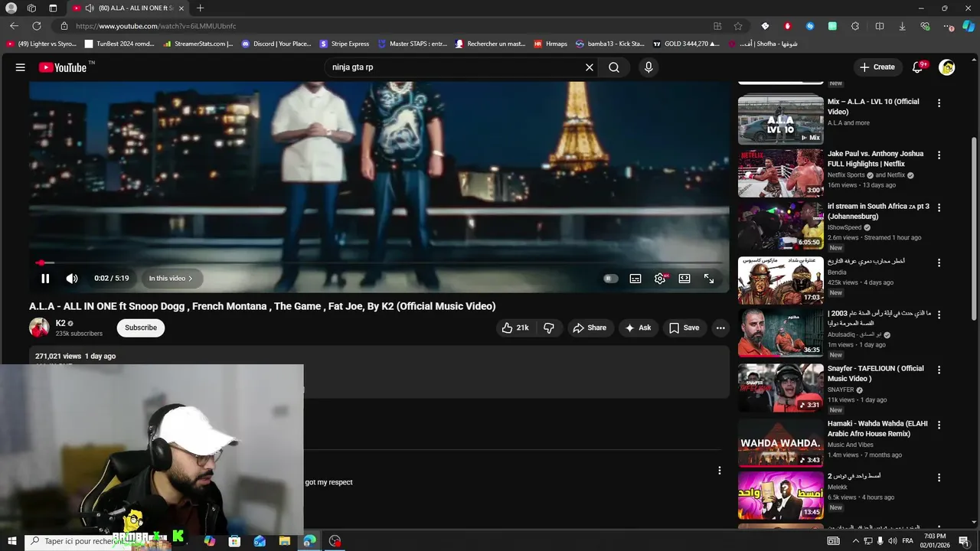This screenshot has height=551, width=980.
Task: Mute the player volume
Action: click(72, 279)
